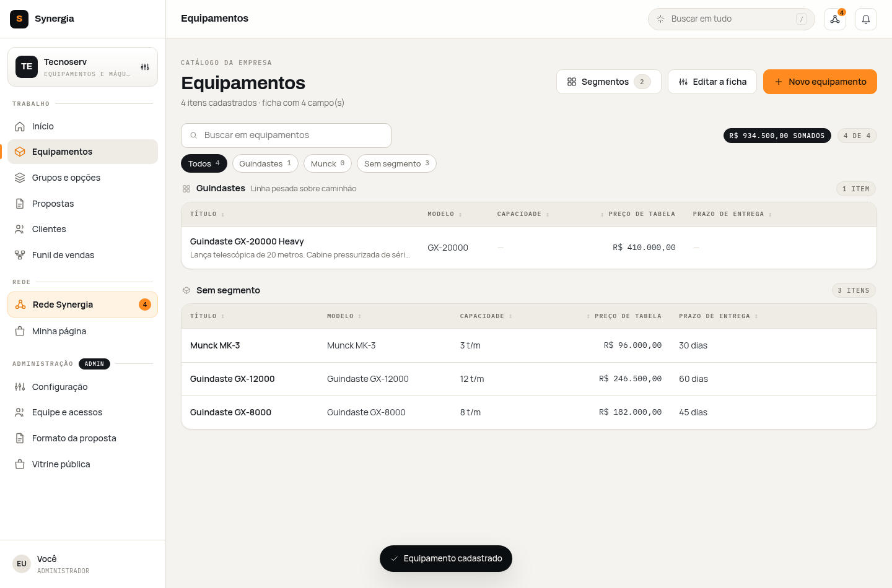Select Munck filter chip
The height and width of the screenshot is (588, 892).
tap(328, 163)
